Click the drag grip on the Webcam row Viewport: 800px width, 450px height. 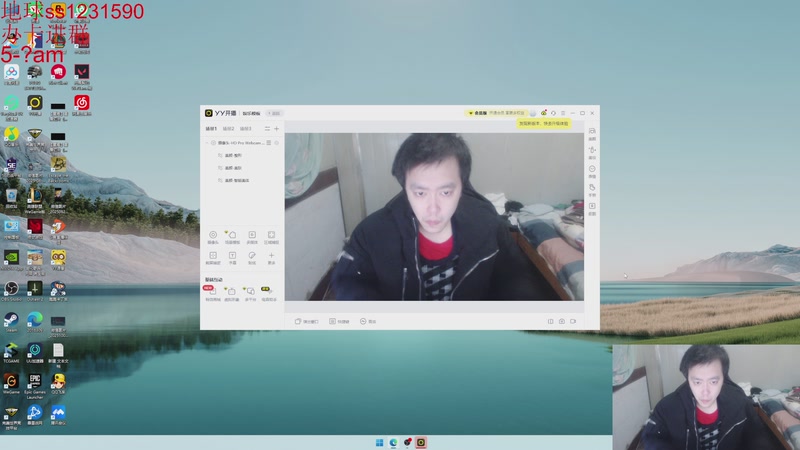click(269, 143)
